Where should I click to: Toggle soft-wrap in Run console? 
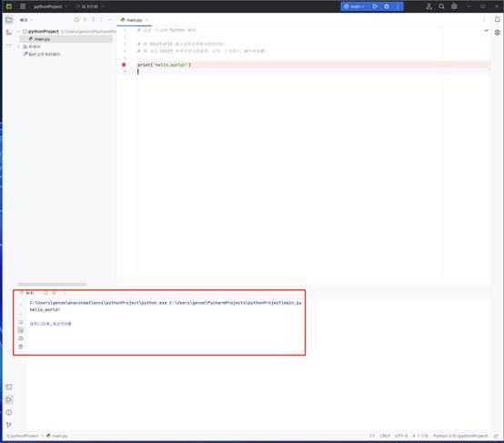pyautogui.click(x=21, y=322)
